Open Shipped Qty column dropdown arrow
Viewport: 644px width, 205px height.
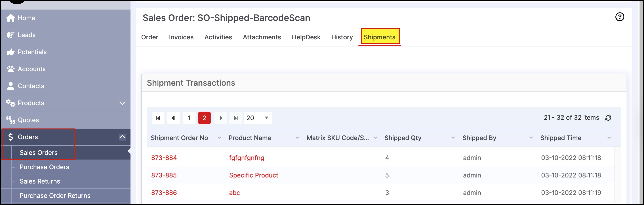(x=453, y=138)
